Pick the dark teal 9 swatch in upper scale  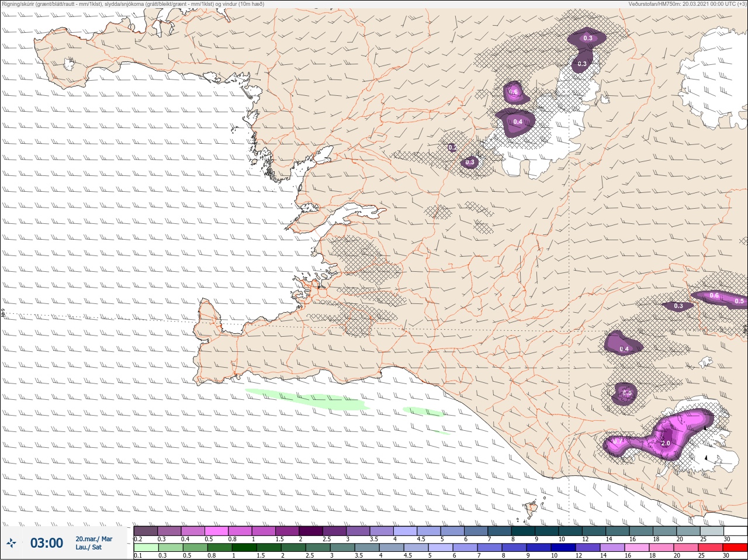pyautogui.click(x=546, y=531)
